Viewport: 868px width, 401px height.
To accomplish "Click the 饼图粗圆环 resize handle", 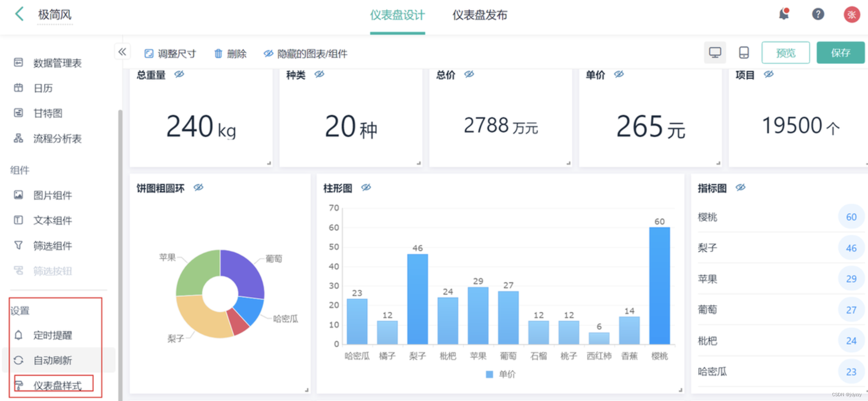I will 307,390.
